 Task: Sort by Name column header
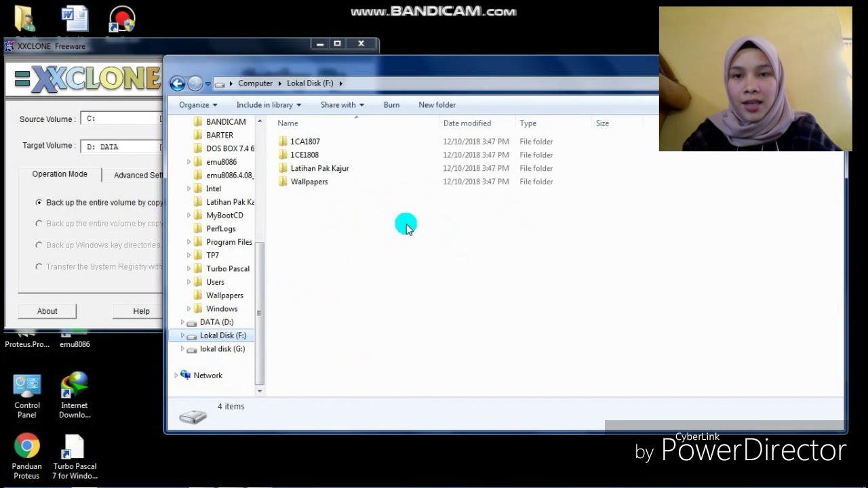point(357,123)
